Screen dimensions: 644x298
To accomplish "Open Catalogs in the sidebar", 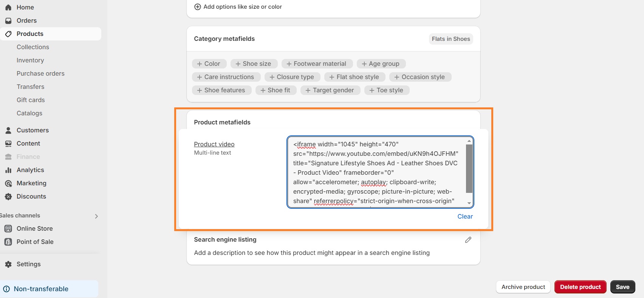I will coord(29,113).
